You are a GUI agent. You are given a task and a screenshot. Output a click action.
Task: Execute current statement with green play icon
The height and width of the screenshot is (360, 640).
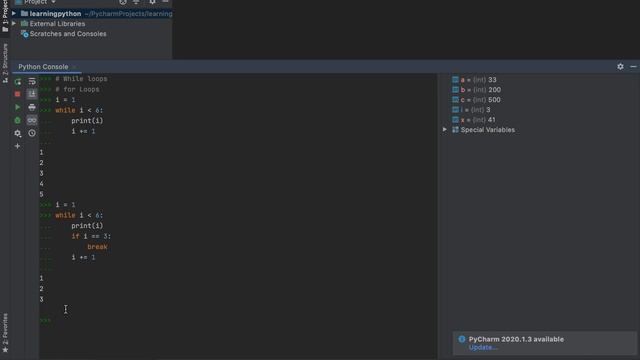click(18, 107)
